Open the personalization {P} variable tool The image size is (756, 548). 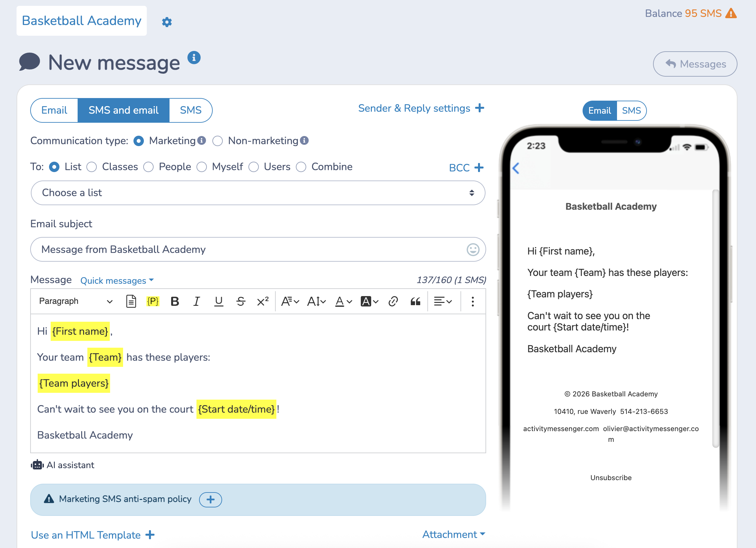153,301
